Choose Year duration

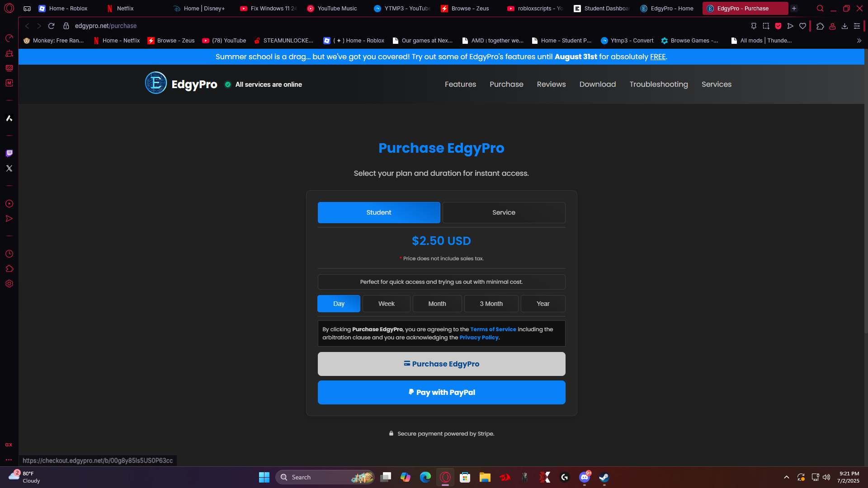543,304
